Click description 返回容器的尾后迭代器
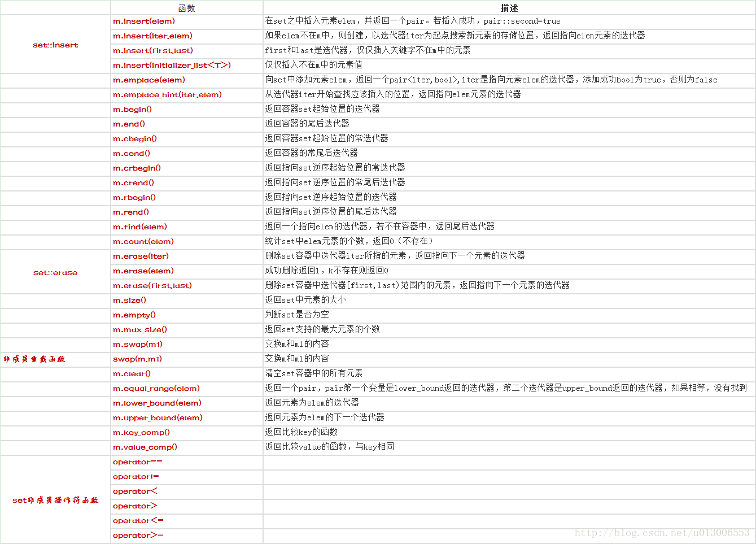The image size is (756, 544). pos(509,124)
